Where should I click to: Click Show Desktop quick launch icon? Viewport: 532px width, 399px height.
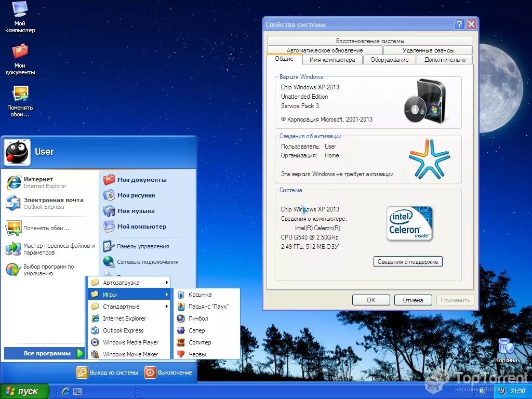click(77, 391)
